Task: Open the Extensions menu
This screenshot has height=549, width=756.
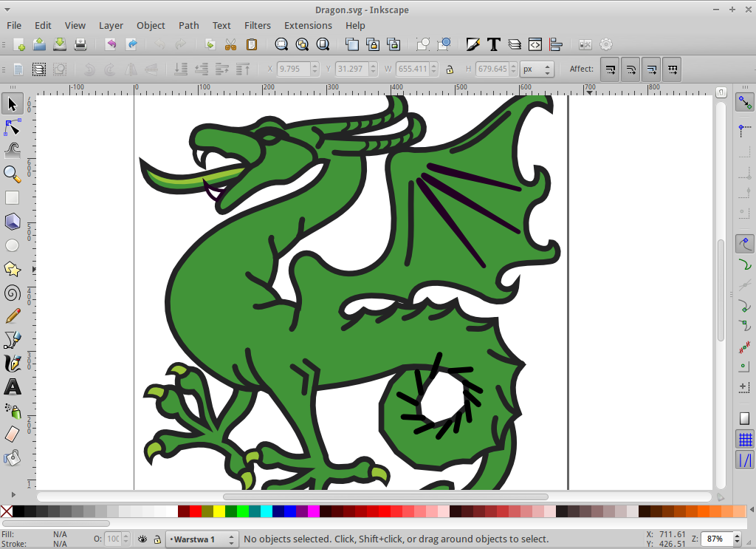Action: [x=308, y=25]
